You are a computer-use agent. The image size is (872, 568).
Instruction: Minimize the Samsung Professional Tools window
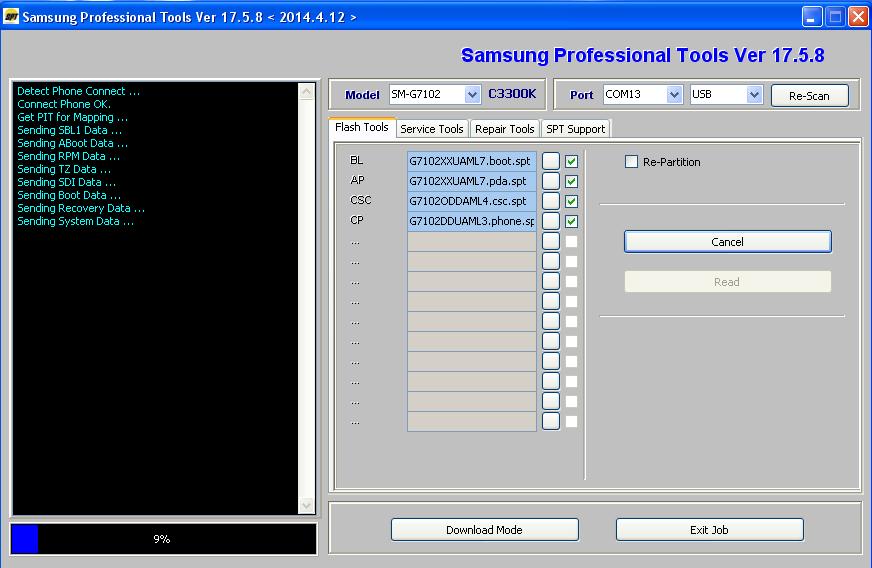point(812,17)
